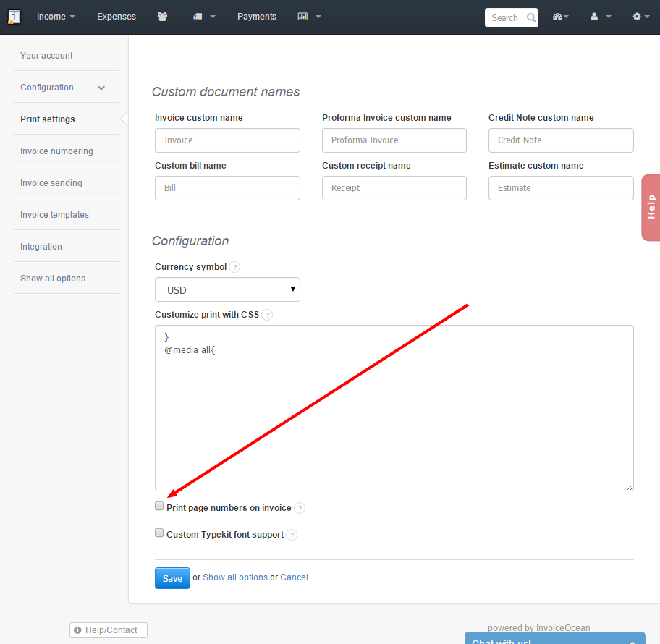Click the Invoice custom name field
Screen dimensions: 660x644
click(227, 140)
